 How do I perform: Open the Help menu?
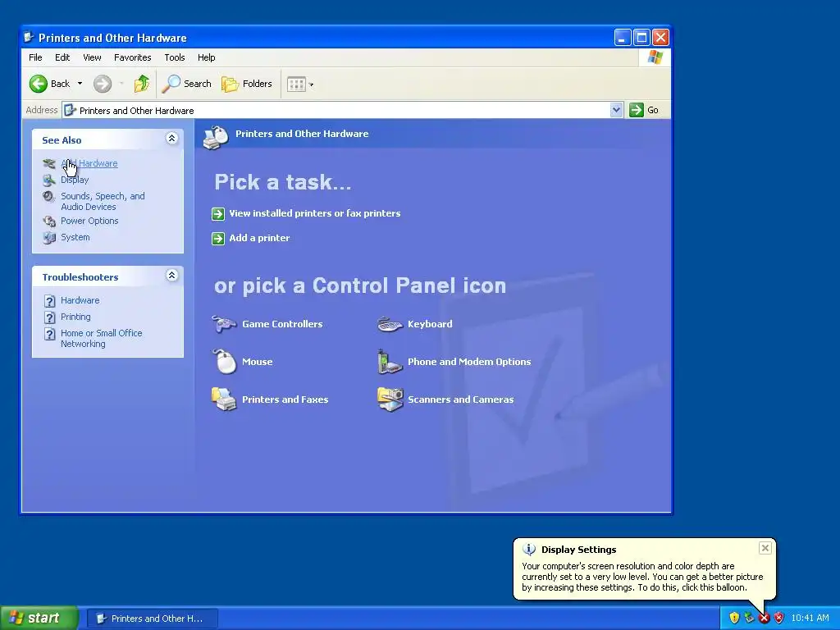(x=206, y=57)
